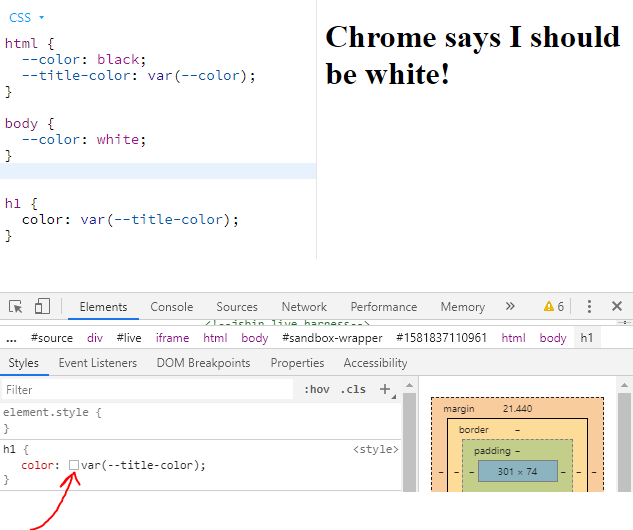The image size is (633, 530).
Task: Open the Performance tab
Action: pyautogui.click(x=384, y=307)
